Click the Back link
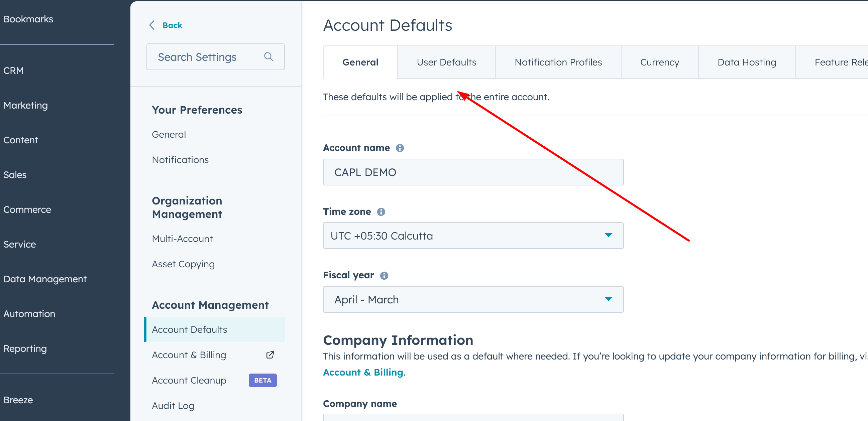This screenshot has width=868, height=421. click(x=172, y=25)
